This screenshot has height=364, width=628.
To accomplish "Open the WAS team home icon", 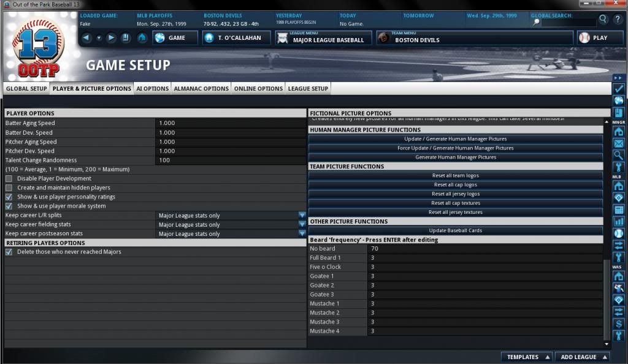I will tap(619, 276).
